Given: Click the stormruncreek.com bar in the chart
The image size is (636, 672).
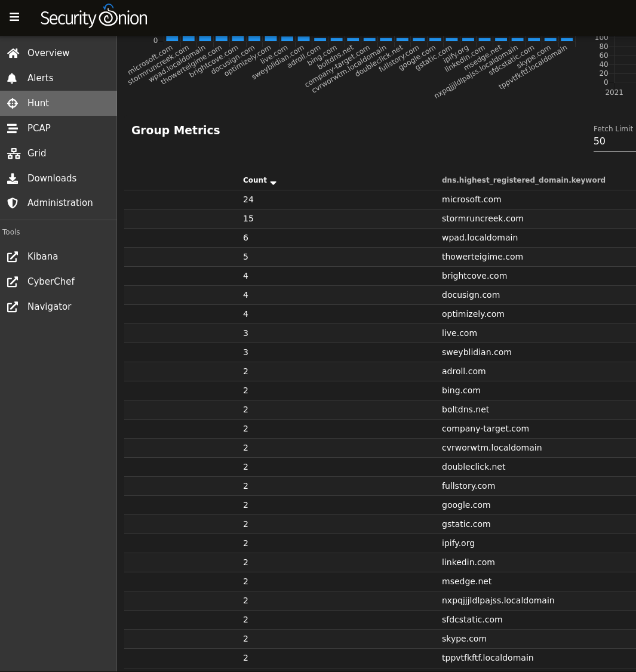Looking at the screenshot, I should 188,39.
